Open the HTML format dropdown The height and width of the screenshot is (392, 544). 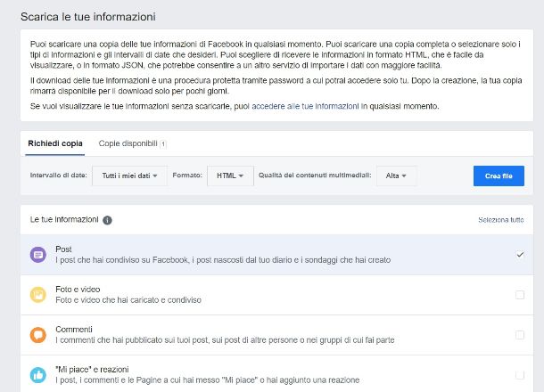(x=230, y=176)
